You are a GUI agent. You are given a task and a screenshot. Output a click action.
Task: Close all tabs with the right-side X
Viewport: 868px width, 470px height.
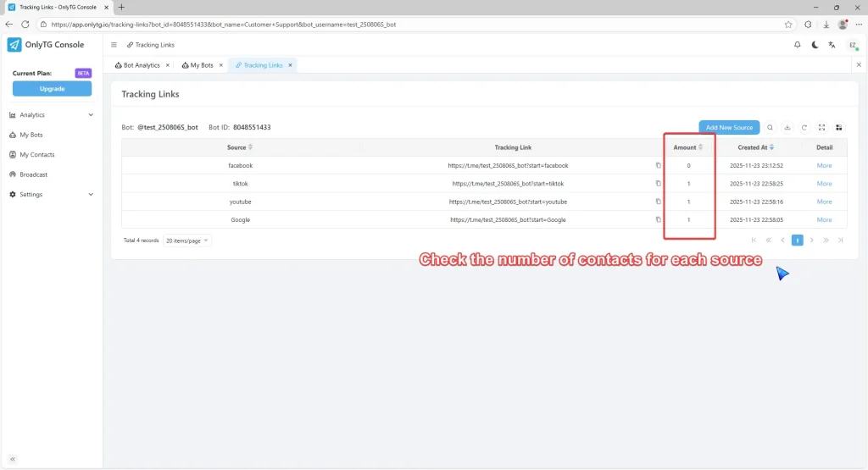click(859, 64)
